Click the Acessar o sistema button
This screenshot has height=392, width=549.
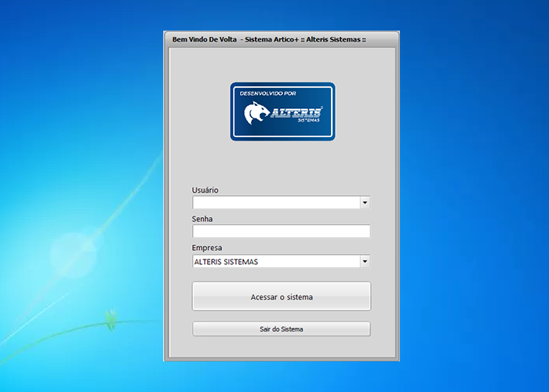[x=282, y=296]
